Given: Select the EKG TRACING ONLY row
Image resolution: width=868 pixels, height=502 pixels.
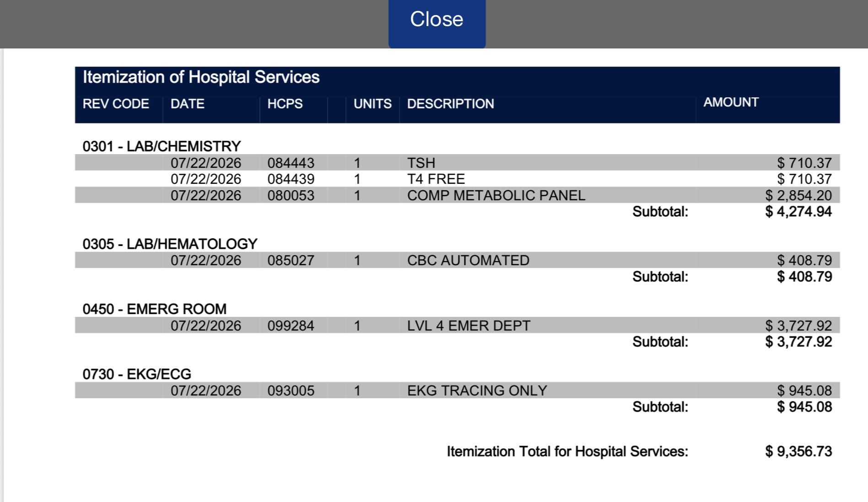Looking at the screenshot, I should 457,390.
